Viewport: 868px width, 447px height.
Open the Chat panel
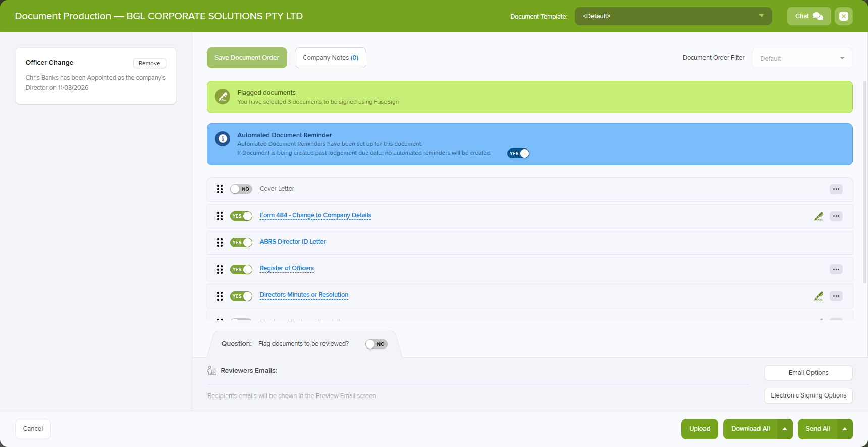click(x=809, y=16)
